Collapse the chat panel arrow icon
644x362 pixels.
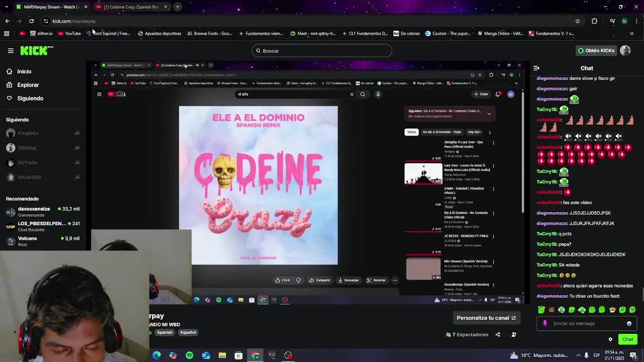(x=536, y=68)
